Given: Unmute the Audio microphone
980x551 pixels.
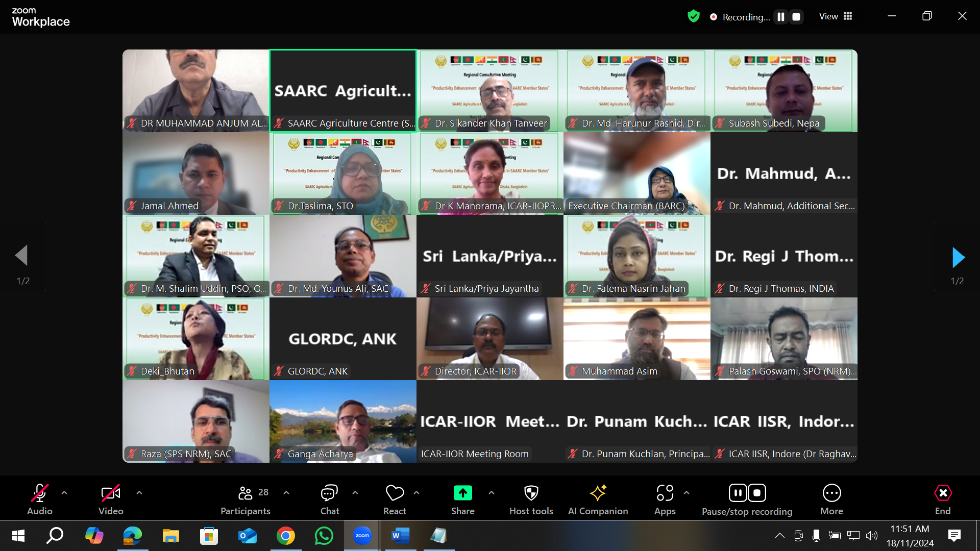Looking at the screenshot, I should [40, 493].
